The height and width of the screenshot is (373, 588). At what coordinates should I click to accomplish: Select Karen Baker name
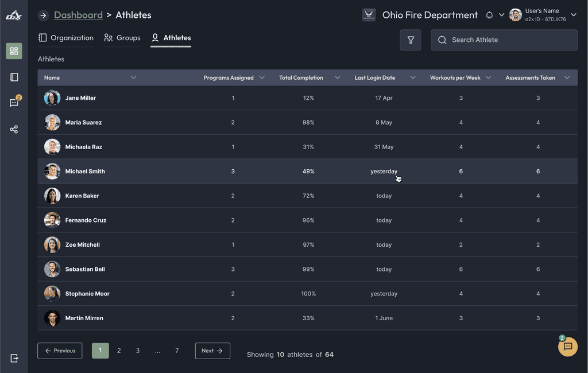[x=82, y=196]
